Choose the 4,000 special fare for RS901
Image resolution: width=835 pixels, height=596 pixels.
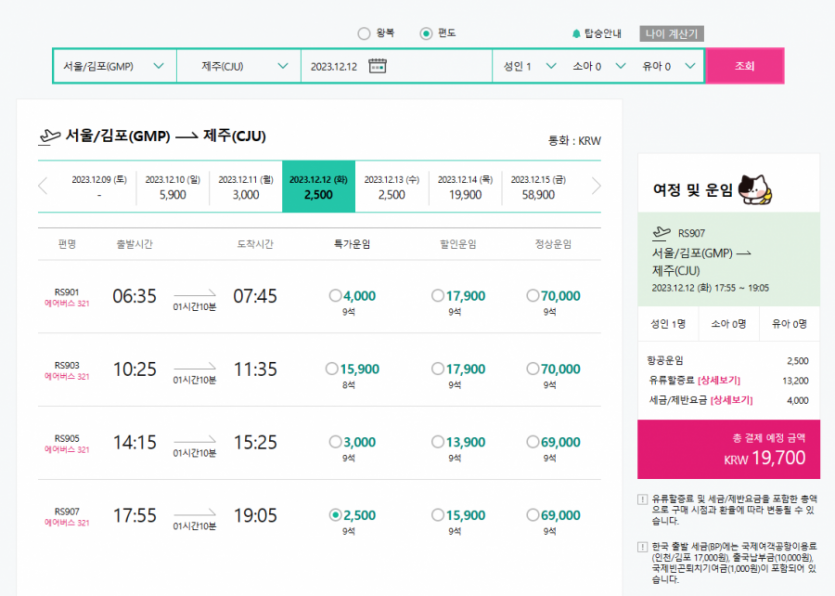(335, 296)
